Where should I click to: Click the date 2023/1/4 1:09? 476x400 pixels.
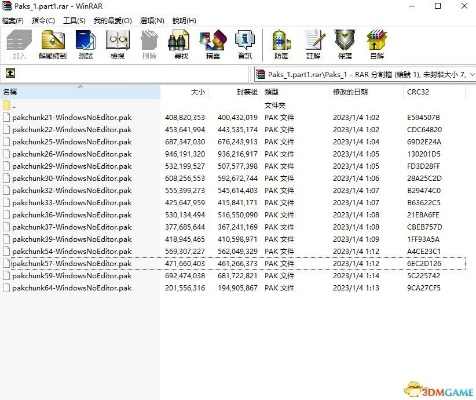click(x=356, y=239)
